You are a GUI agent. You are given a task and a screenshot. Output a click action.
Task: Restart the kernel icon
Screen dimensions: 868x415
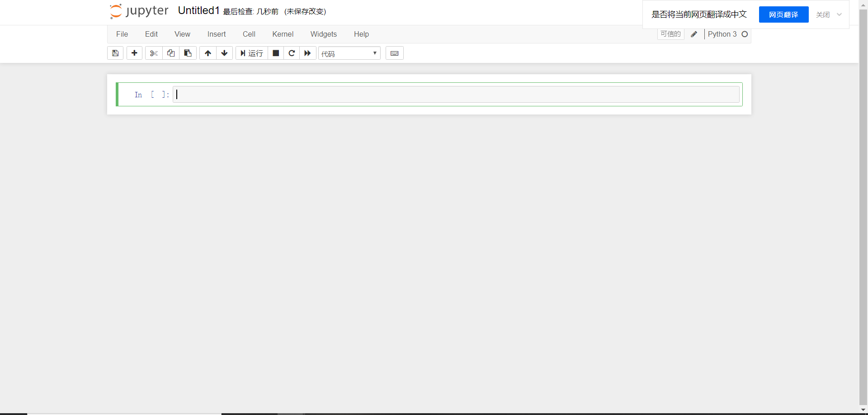(292, 53)
